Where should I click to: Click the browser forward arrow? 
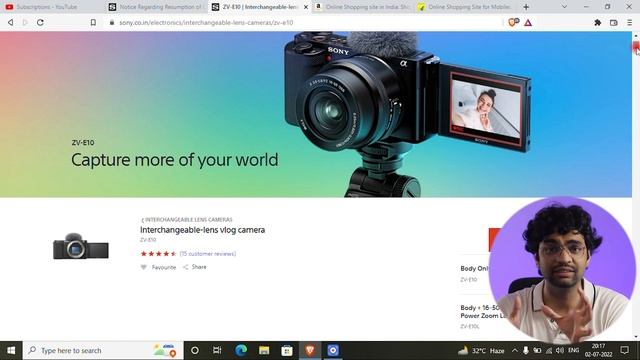click(x=25, y=22)
